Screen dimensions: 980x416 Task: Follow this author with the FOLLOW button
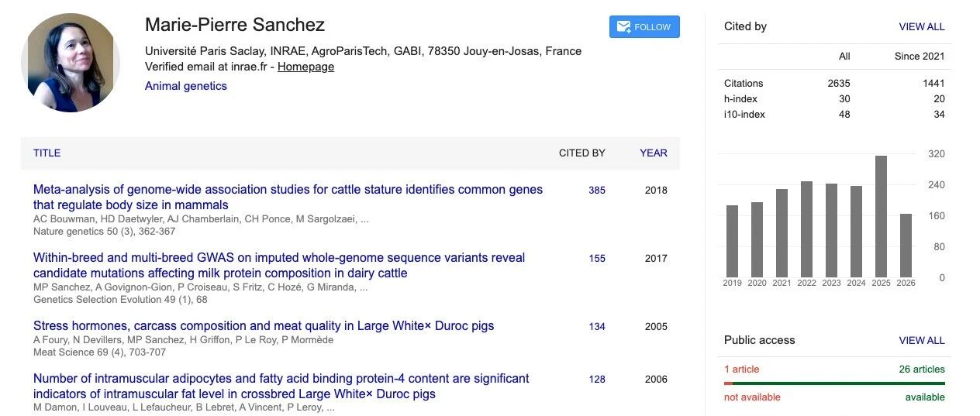click(x=644, y=27)
